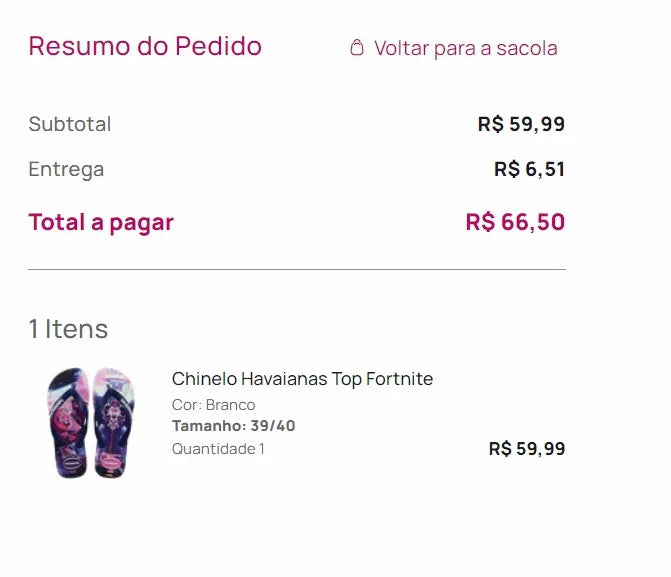Open the 'Voltar para a sacola' link
The width and height of the screenshot is (671, 577).
tap(465, 48)
